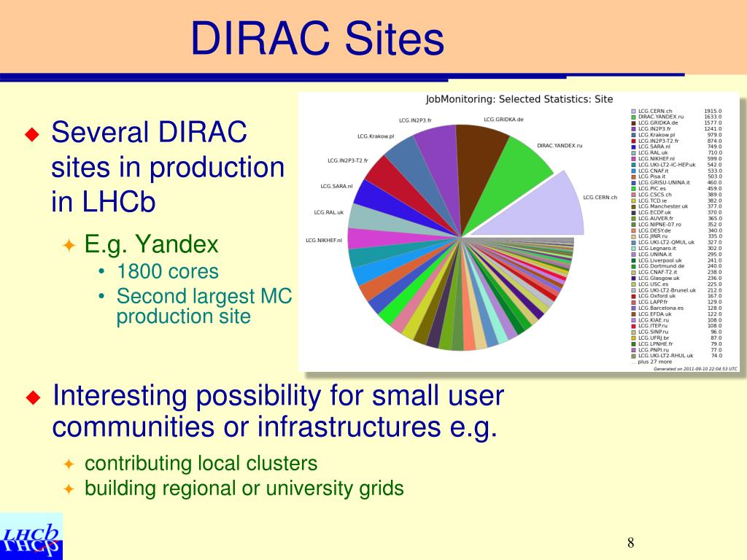Click legend entry 'LCG.UKI-LT2-QMUL.uk'

click(667, 242)
